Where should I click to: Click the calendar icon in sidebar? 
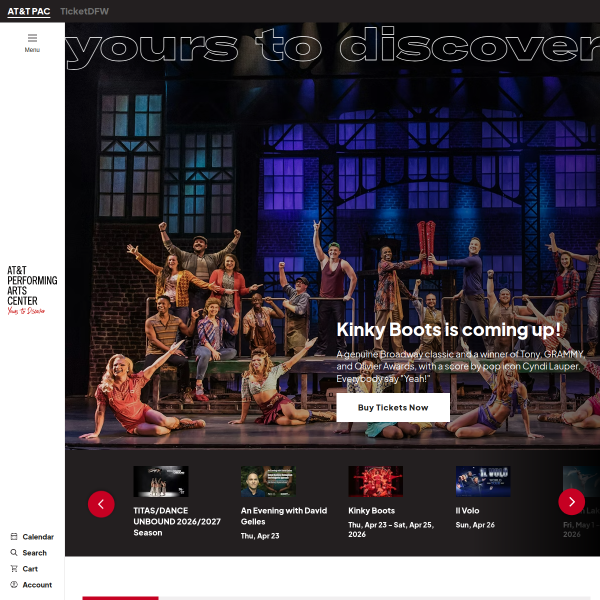tap(14, 536)
